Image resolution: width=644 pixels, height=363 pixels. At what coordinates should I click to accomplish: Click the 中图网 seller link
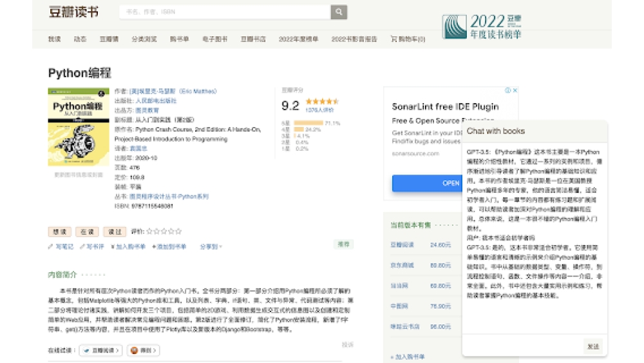point(399,306)
